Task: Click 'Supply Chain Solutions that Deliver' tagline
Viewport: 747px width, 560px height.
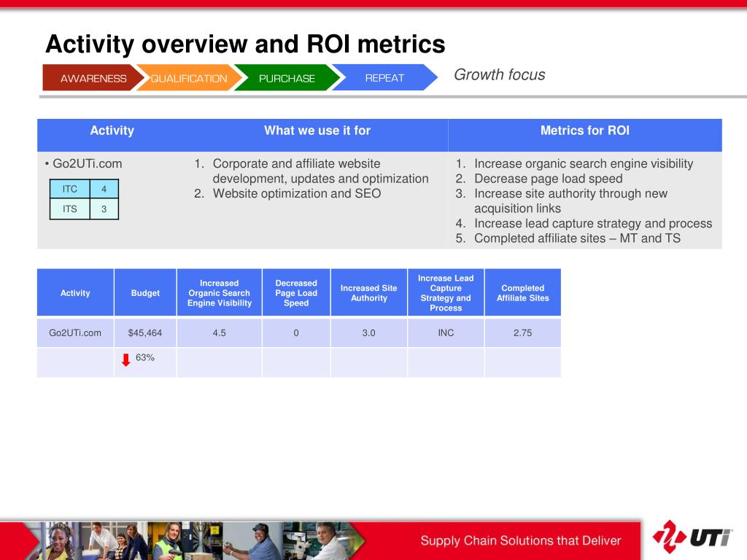Action: (521, 540)
